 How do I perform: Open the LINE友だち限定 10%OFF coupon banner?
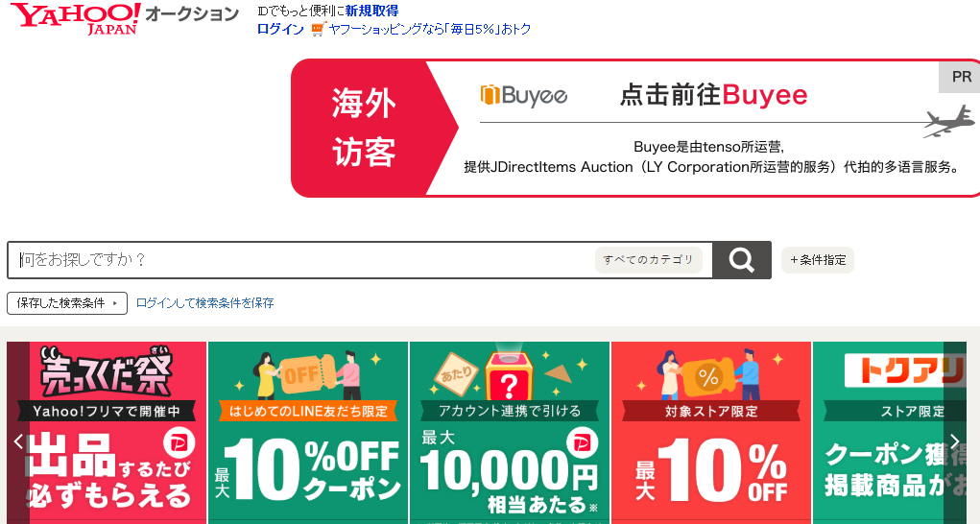[308, 433]
